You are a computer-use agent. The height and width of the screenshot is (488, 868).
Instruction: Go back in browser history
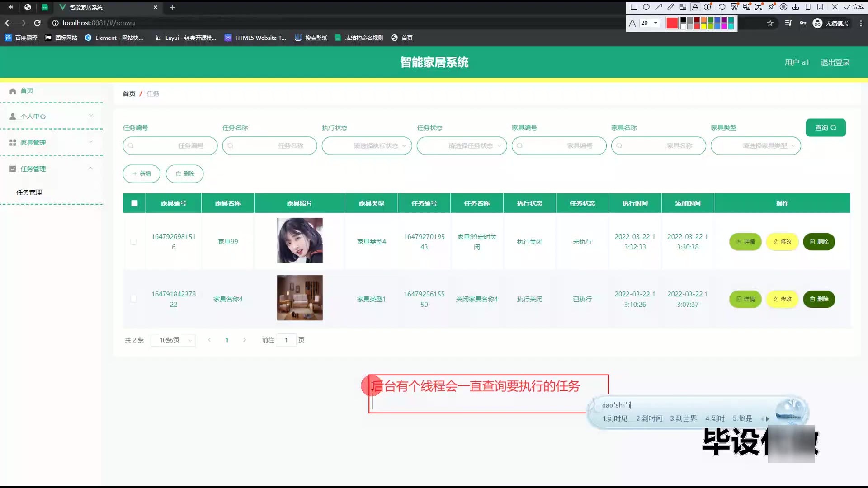tap(8, 23)
